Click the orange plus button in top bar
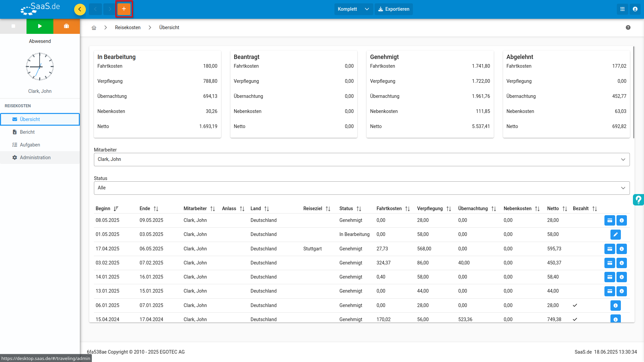Viewport: 644px width, 362px height. click(x=124, y=9)
